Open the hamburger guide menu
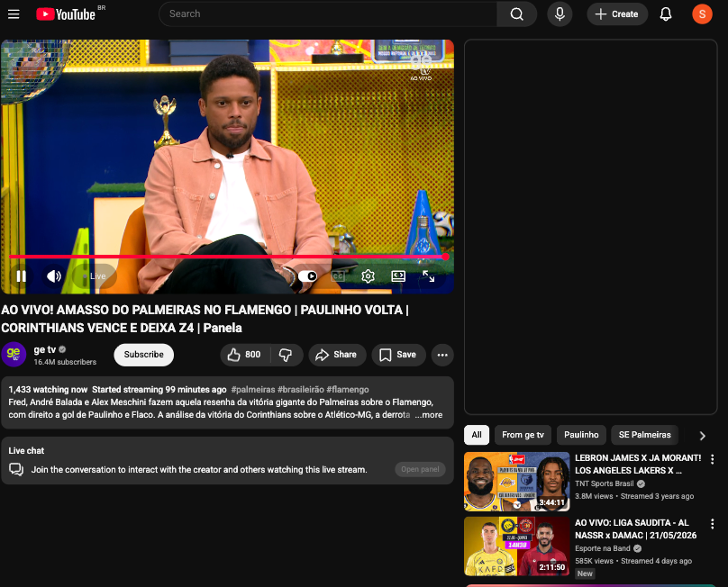The image size is (728, 587). click(x=14, y=14)
